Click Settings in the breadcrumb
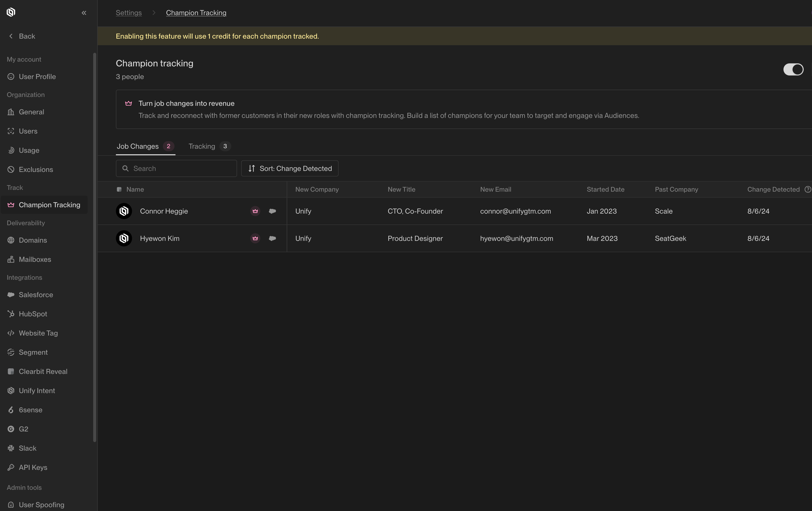The image size is (812, 511). [129, 13]
